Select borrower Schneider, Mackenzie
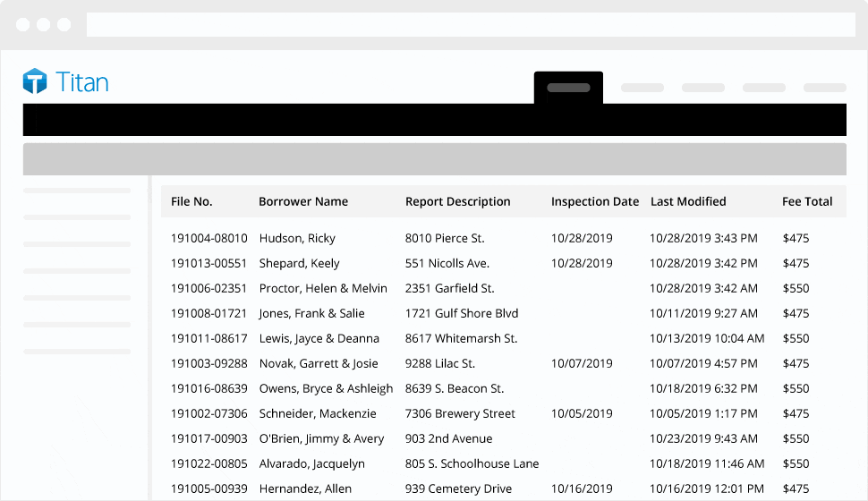Viewport: 868px width, 501px height. 318,413
